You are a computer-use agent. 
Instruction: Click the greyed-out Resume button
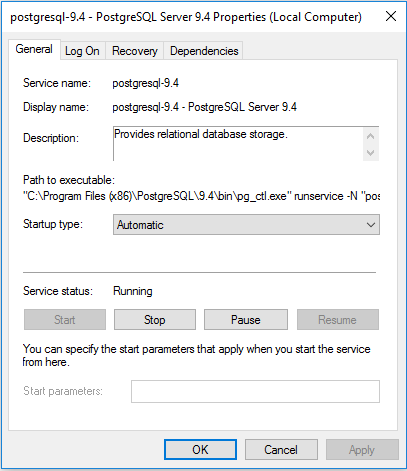[x=338, y=320]
